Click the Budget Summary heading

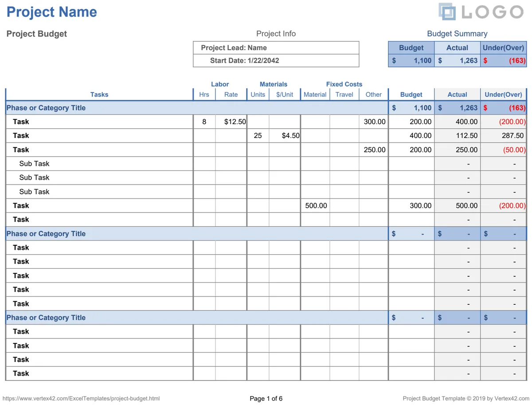click(x=457, y=34)
